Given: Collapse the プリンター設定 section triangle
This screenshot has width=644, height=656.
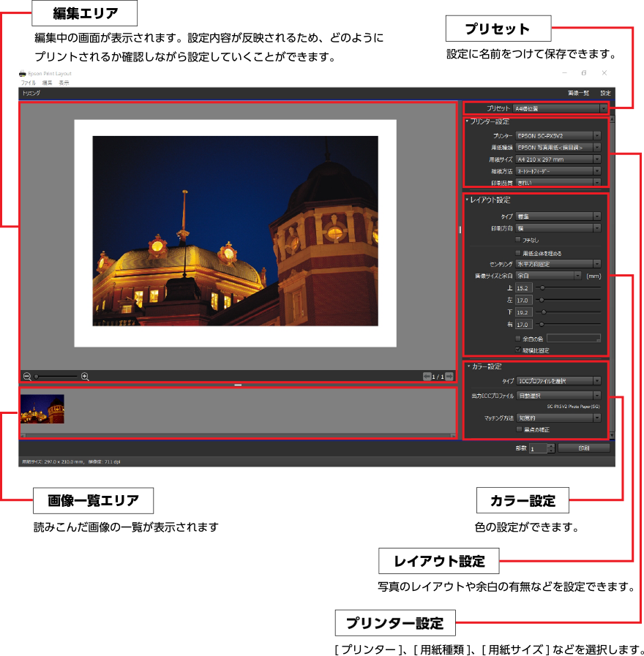Looking at the screenshot, I should [468, 121].
